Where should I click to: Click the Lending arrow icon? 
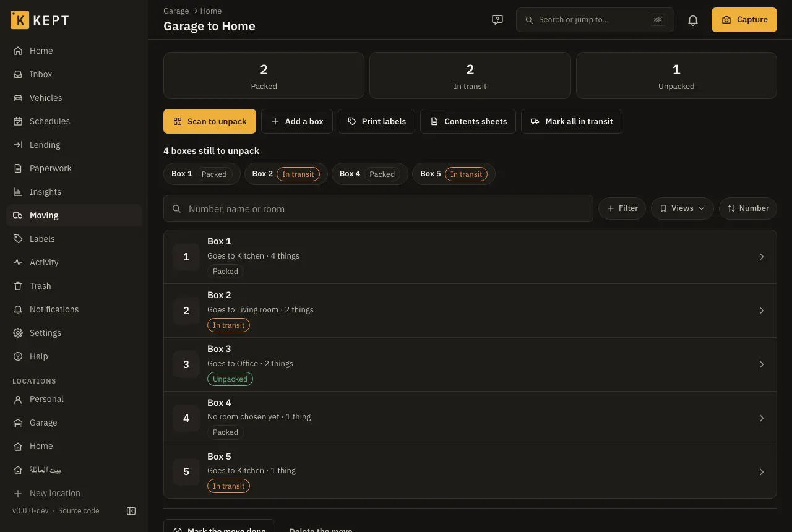click(18, 145)
